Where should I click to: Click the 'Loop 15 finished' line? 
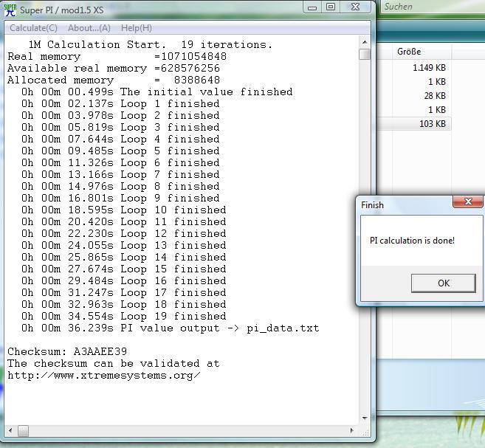[x=124, y=269]
